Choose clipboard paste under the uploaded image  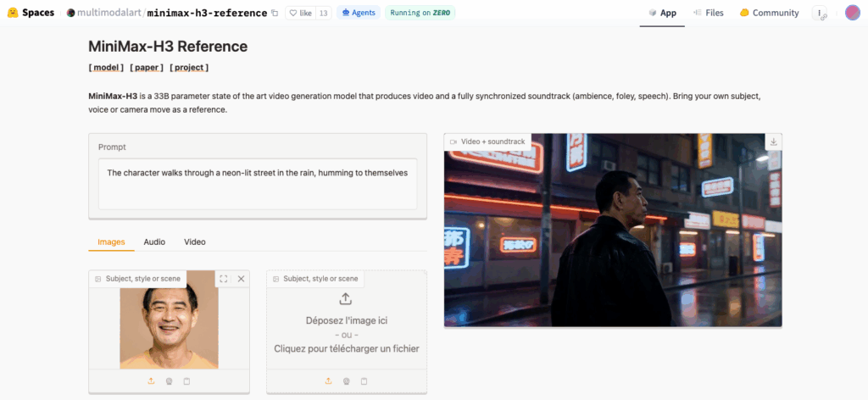point(186,381)
